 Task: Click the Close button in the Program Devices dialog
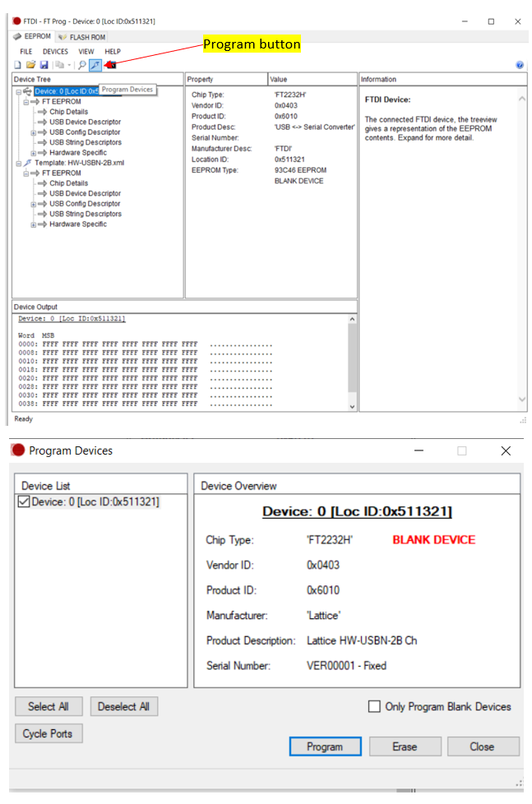point(483,746)
